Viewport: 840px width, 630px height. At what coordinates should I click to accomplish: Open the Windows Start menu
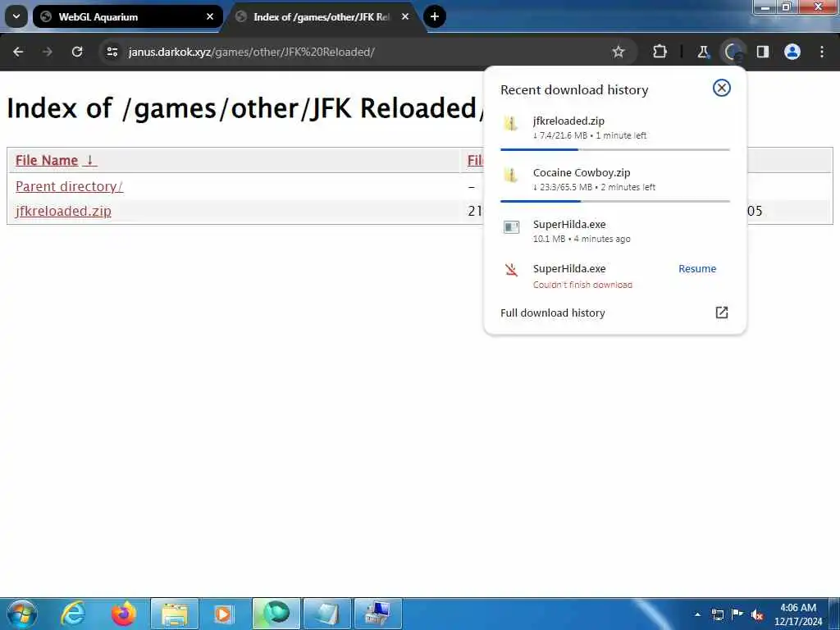pos(21,614)
